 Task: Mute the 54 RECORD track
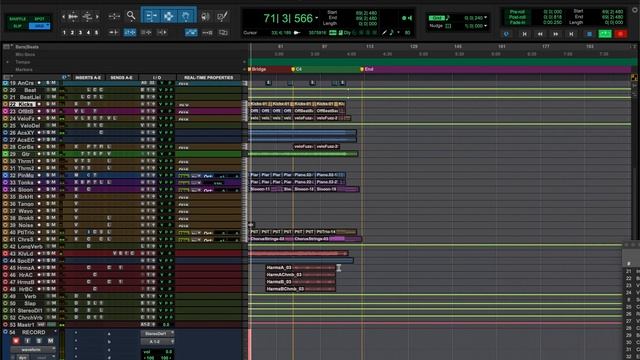50,341
